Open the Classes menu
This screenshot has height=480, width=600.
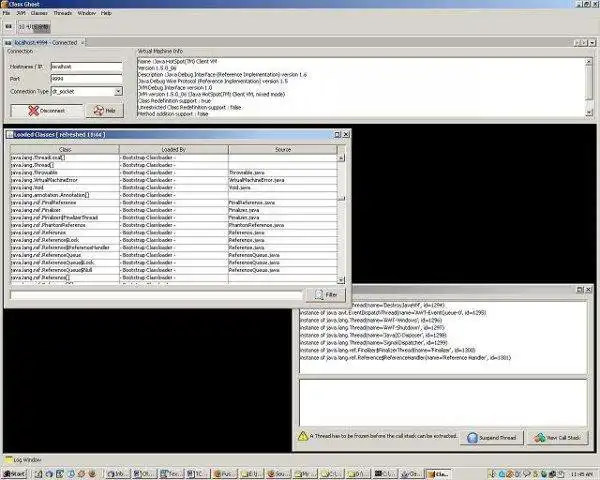coord(39,13)
